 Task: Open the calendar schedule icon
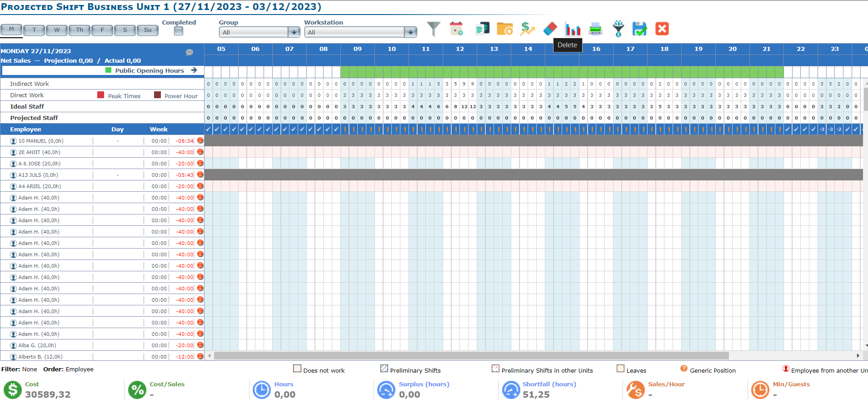[x=456, y=29]
